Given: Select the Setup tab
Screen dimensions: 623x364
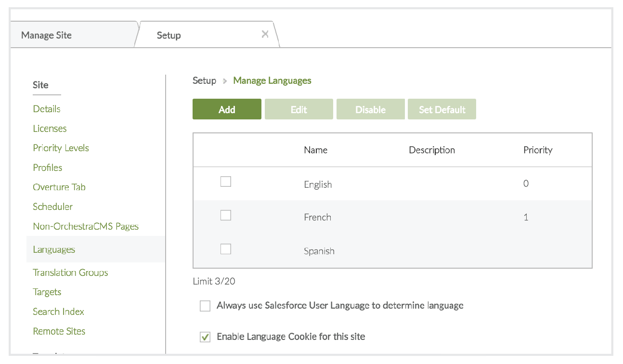Looking at the screenshot, I should coord(169,35).
